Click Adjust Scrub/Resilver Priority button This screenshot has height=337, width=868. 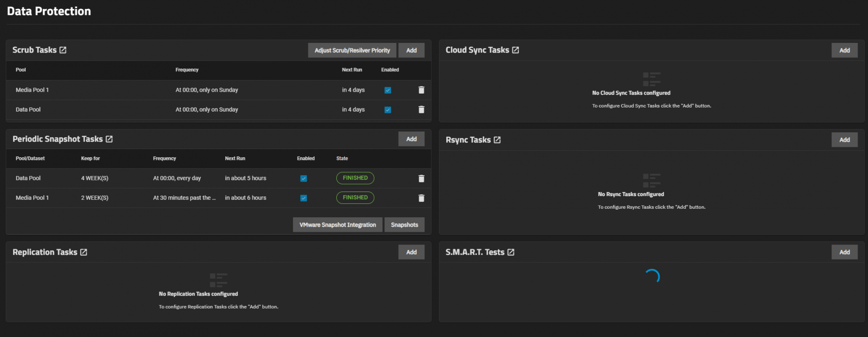[x=352, y=50]
